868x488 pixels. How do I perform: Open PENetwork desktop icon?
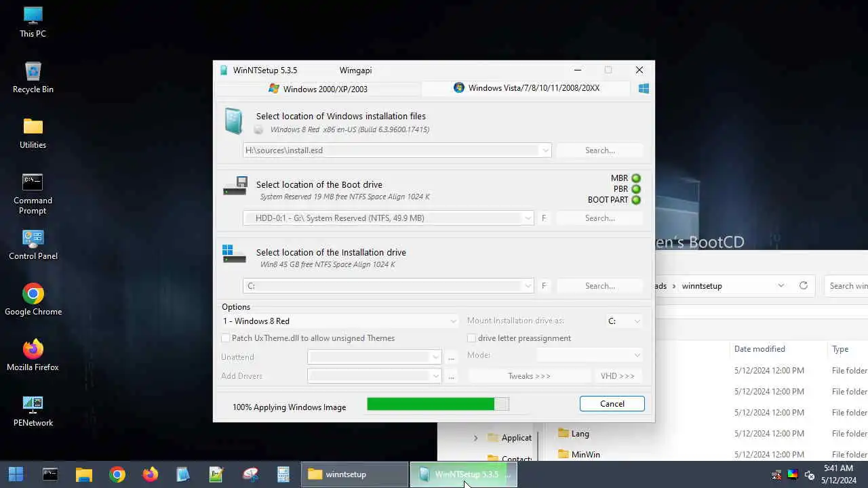pos(33,411)
